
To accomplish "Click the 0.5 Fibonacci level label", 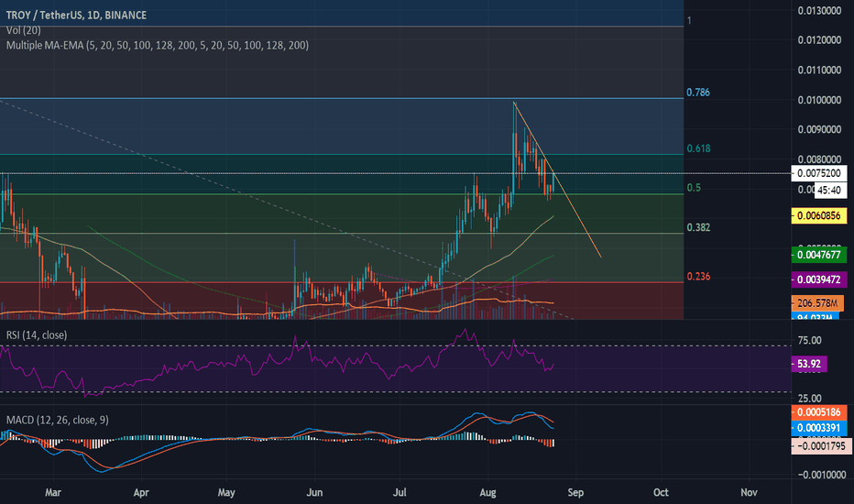I will [694, 188].
